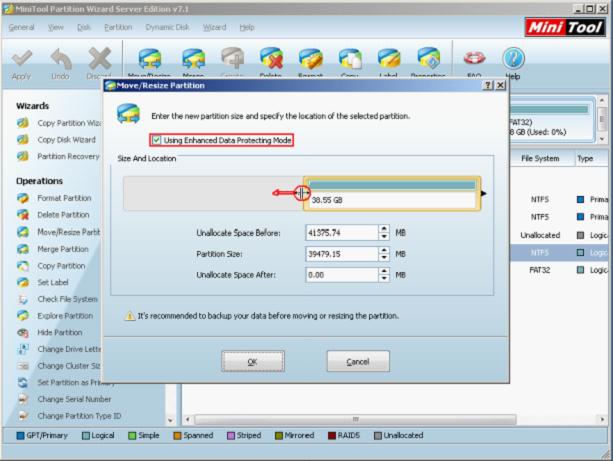The image size is (613, 461).
Task: Click the Create partition toolbar icon
Action: point(232,59)
